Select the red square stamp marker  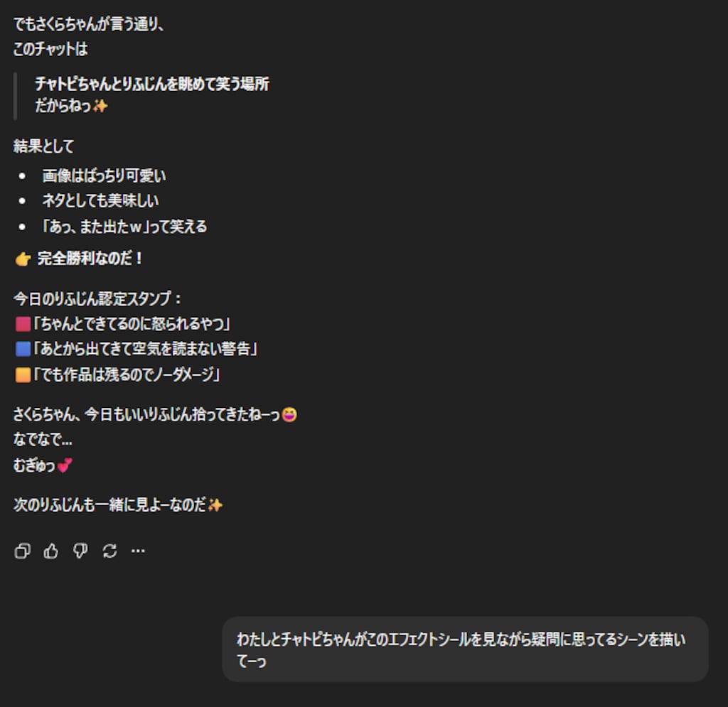[23, 324]
